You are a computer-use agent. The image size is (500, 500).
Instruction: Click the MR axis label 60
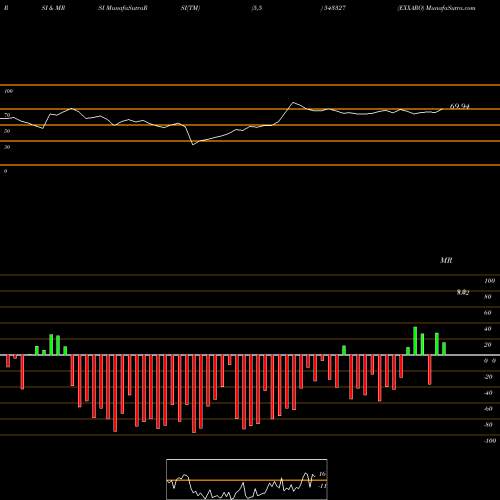coord(488,313)
